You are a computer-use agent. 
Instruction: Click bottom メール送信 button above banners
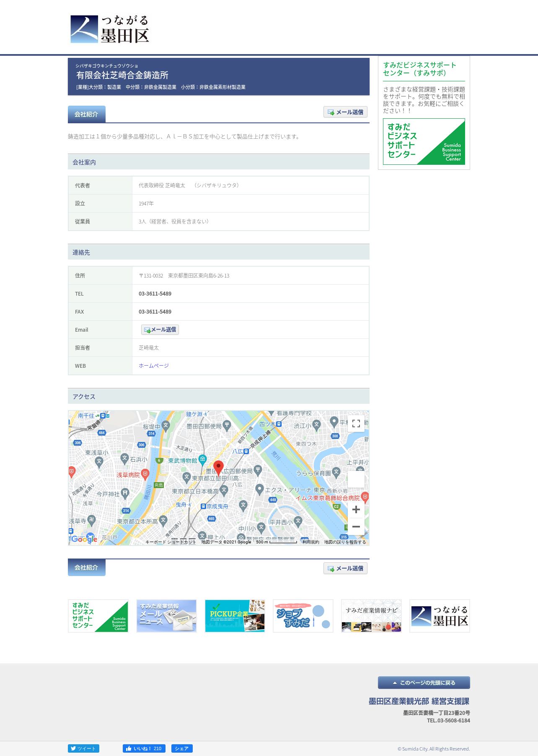(x=345, y=568)
